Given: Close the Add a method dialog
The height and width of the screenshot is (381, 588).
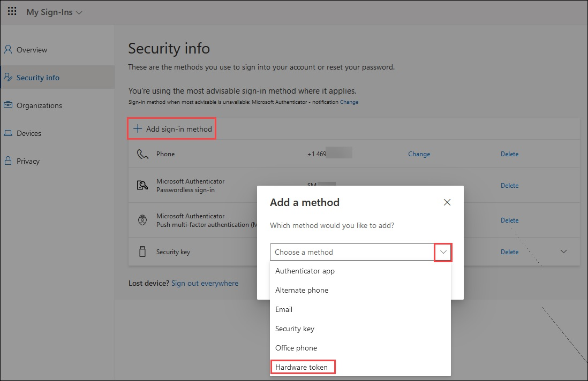Looking at the screenshot, I should pyautogui.click(x=447, y=202).
